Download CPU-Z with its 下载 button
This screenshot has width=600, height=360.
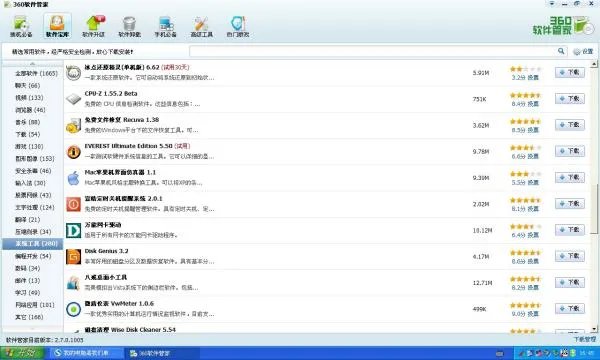[x=570, y=99]
